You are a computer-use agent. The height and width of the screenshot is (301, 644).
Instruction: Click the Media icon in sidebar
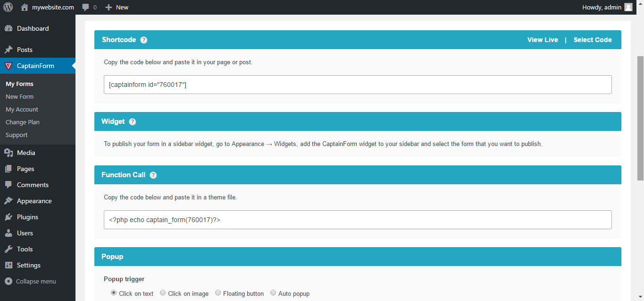(x=8, y=153)
